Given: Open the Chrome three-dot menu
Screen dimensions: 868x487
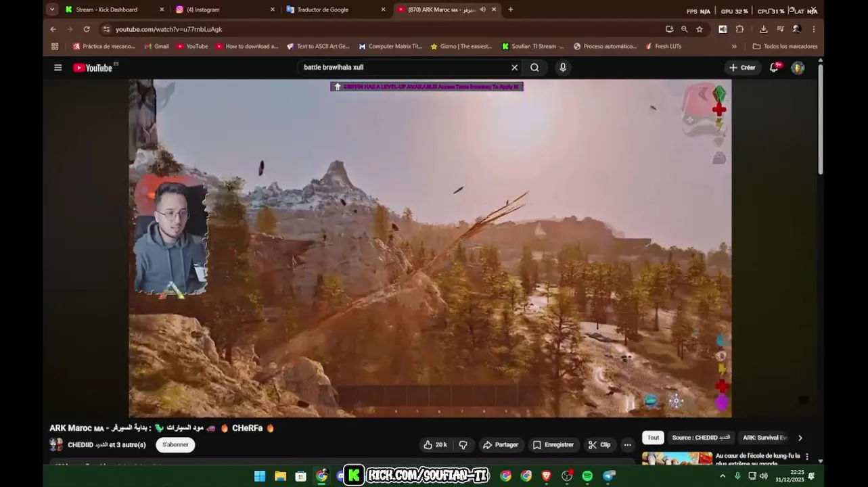Looking at the screenshot, I should pos(813,29).
